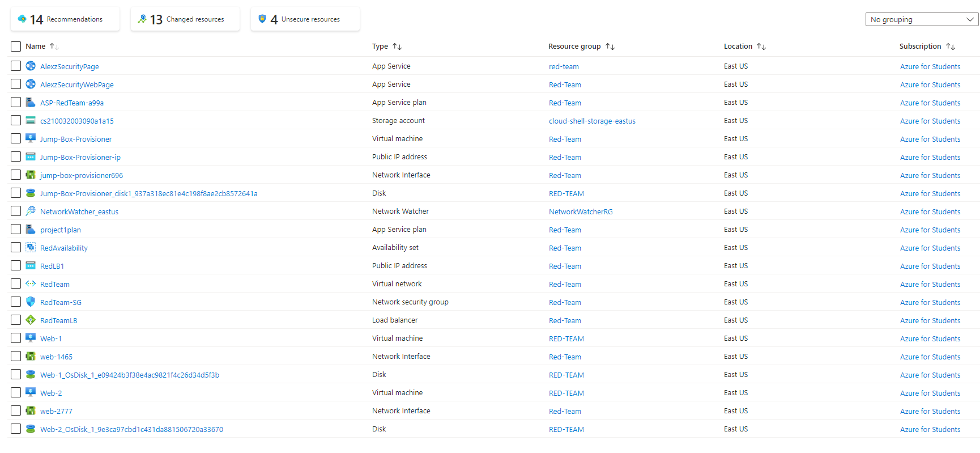The width and height of the screenshot is (980, 453).
Task: Click the availability set icon for RedAvailability
Action: click(31, 247)
